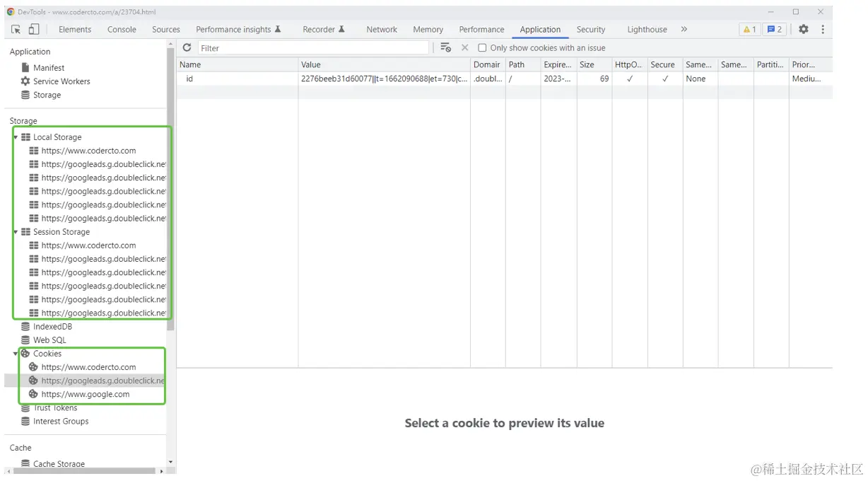Image resolution: width=868 pixels, height=481 pixels.
Task: Click the Manifest document icon
Action: click(x=25, y=67)
